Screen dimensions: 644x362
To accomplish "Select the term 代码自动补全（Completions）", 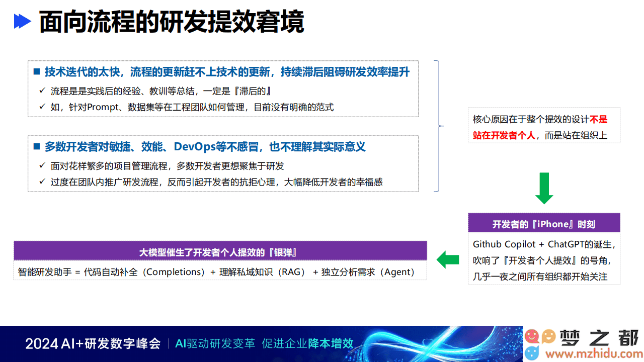I will (x=145, y=272).
